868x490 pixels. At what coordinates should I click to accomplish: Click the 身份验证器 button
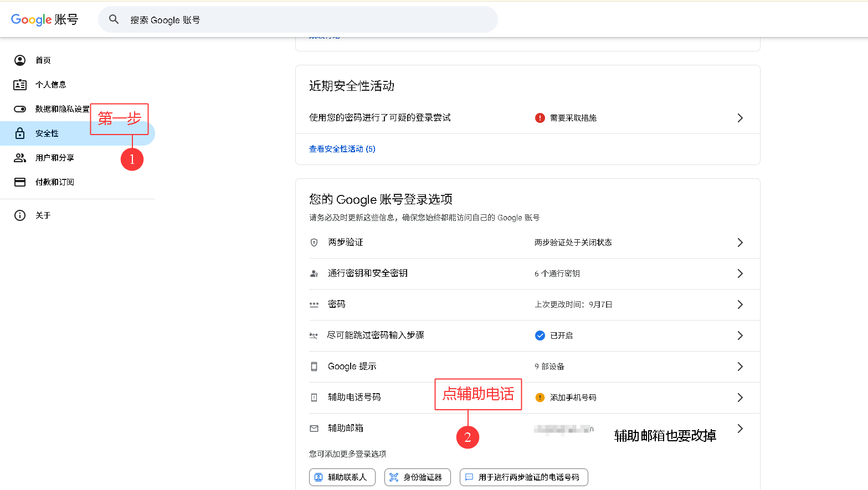(418, 477)
